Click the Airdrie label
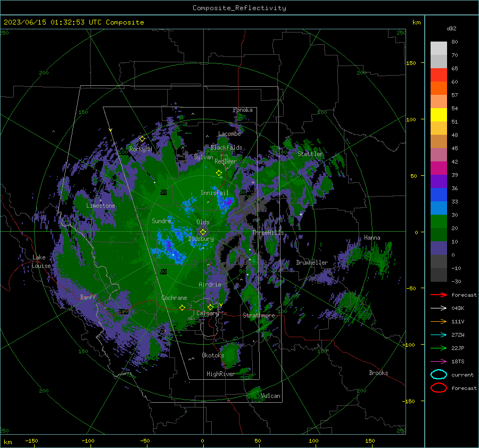Screen dimensions: 479x448 coord(210,284)
